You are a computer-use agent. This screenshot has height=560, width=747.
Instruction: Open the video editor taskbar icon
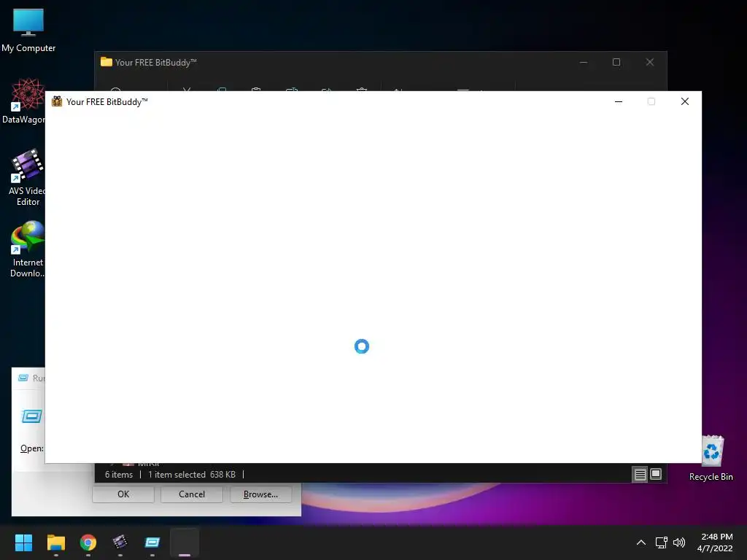[120, 542]
